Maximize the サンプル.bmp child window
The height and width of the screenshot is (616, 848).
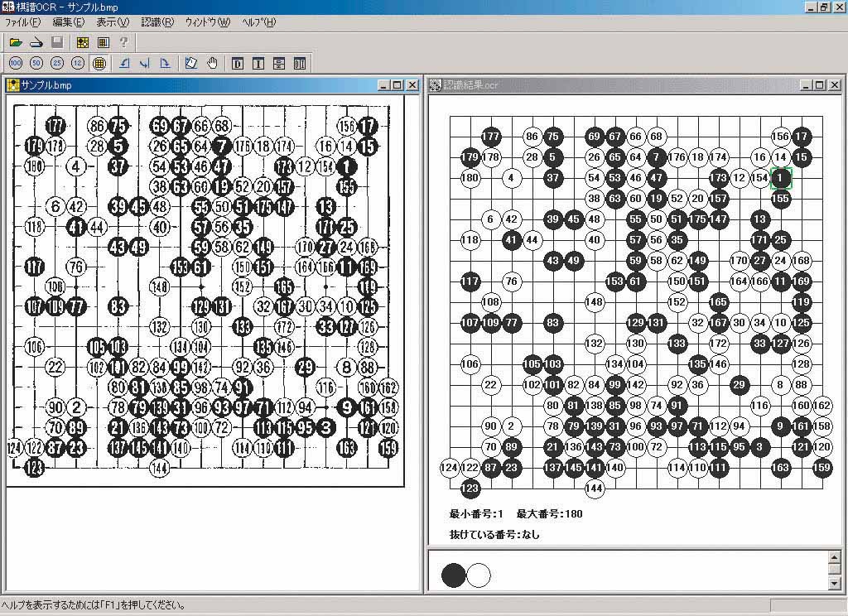[x=397, y=85]
